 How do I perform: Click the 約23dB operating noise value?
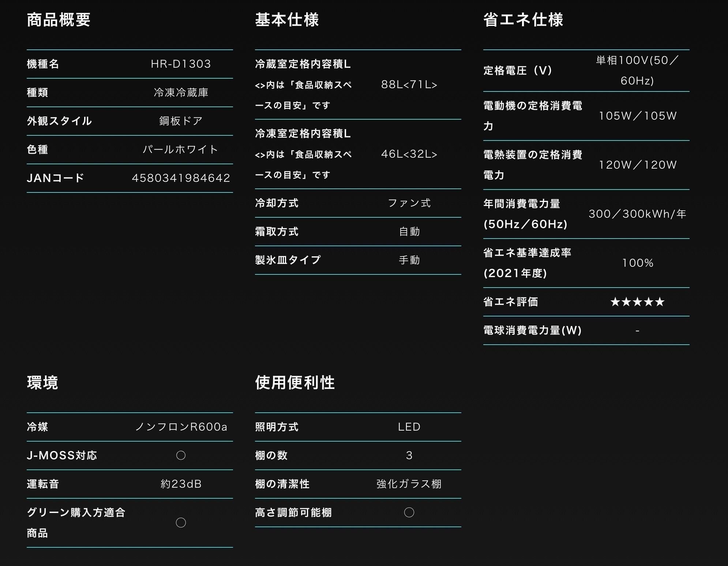point(181,484)
